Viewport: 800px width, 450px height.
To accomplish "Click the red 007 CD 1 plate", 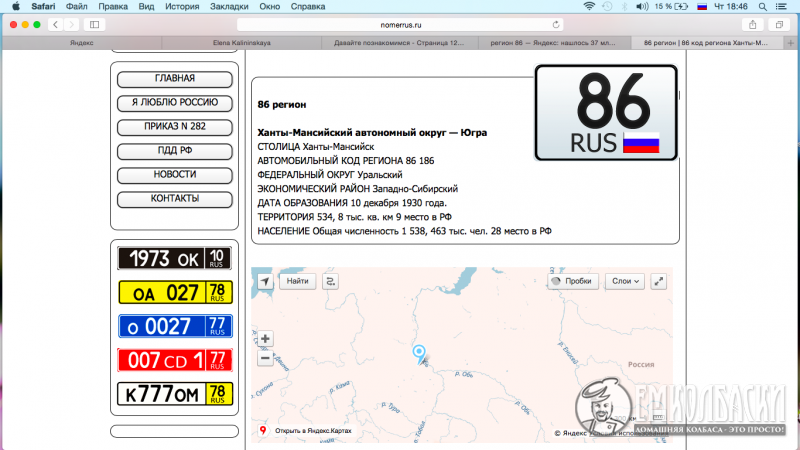I will [x=175, y=360].
